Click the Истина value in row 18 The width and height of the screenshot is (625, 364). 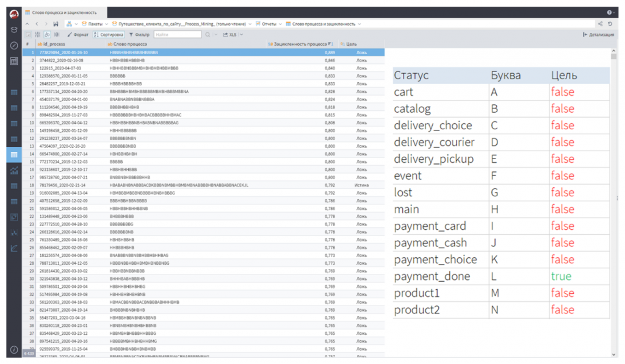point(361,185)
